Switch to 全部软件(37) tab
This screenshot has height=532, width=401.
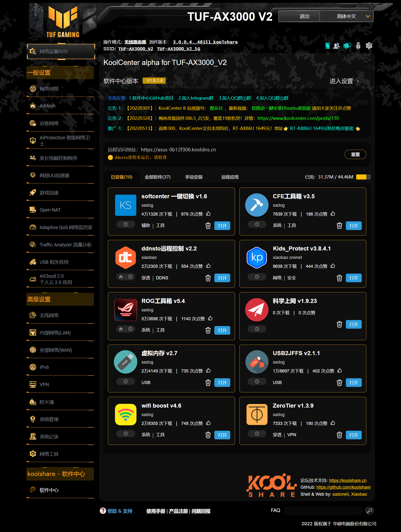pos(158,177)
